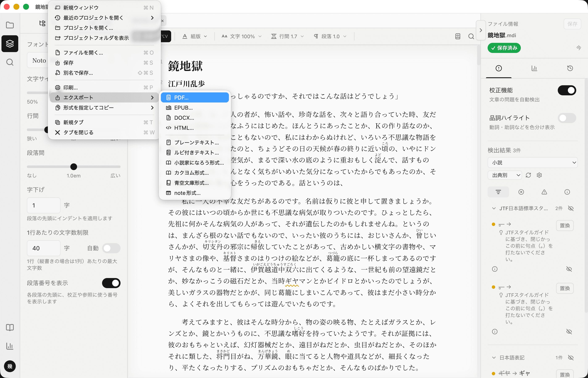This screenshot has width=588, height=378.
Task: Click the 保存 button in file info
Action: pyautogui.click(x=572, y=24)
